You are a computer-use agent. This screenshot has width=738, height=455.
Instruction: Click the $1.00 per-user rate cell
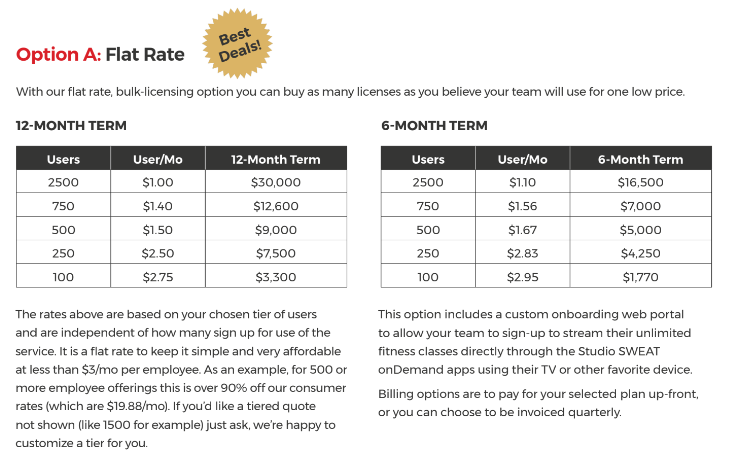point(158,182)
